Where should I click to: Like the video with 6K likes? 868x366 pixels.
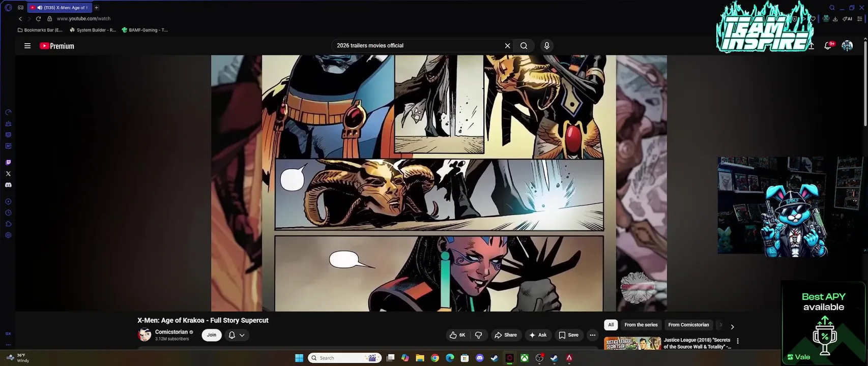click(457, 335)
